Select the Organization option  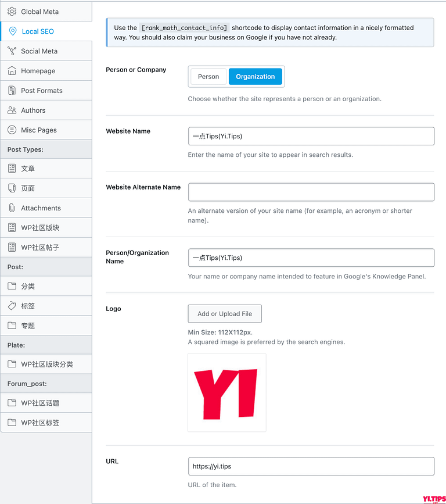256,77
